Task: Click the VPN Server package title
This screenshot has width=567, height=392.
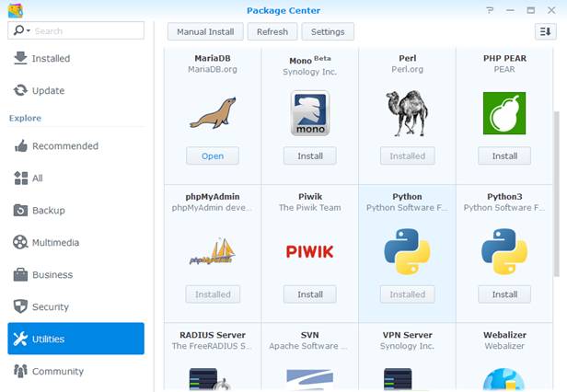Action: (407, 335)
